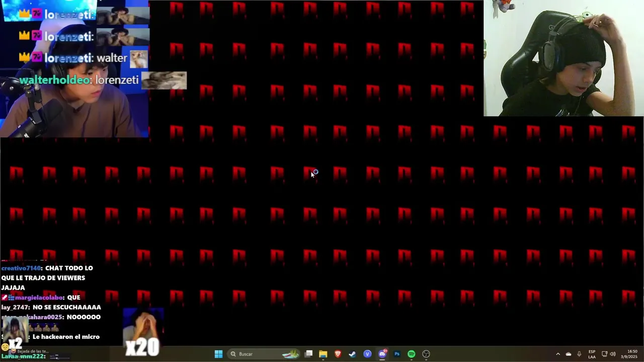This screenshot has width=644, height=362.
Task: Click the OneDrive cloud tray icon
Action: 569,354
